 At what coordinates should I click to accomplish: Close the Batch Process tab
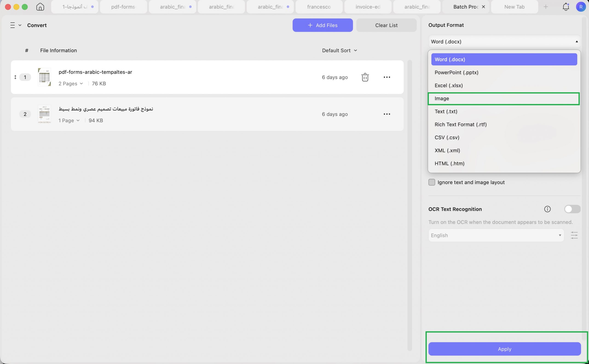[x=483, y=7]
